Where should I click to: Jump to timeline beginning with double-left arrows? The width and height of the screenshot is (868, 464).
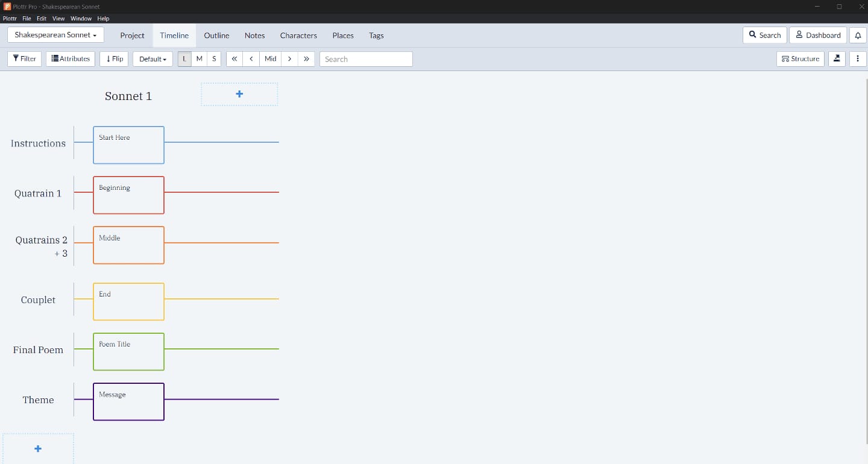(x=234, y=59)
